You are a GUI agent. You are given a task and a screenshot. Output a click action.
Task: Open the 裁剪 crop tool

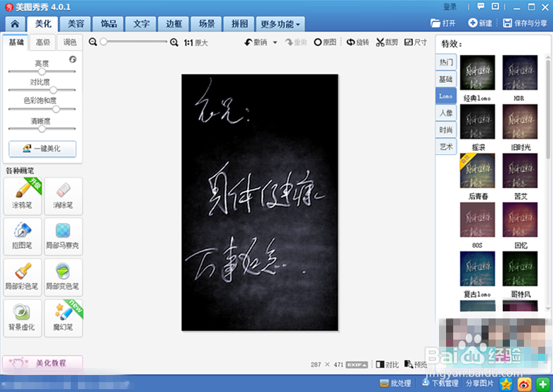tap(387, 42)
